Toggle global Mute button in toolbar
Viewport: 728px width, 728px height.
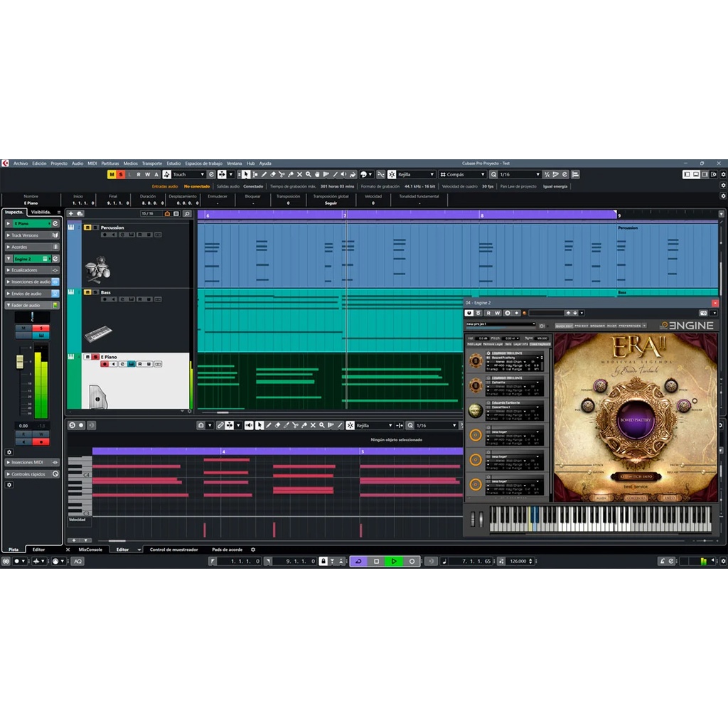tap(112, 174)
